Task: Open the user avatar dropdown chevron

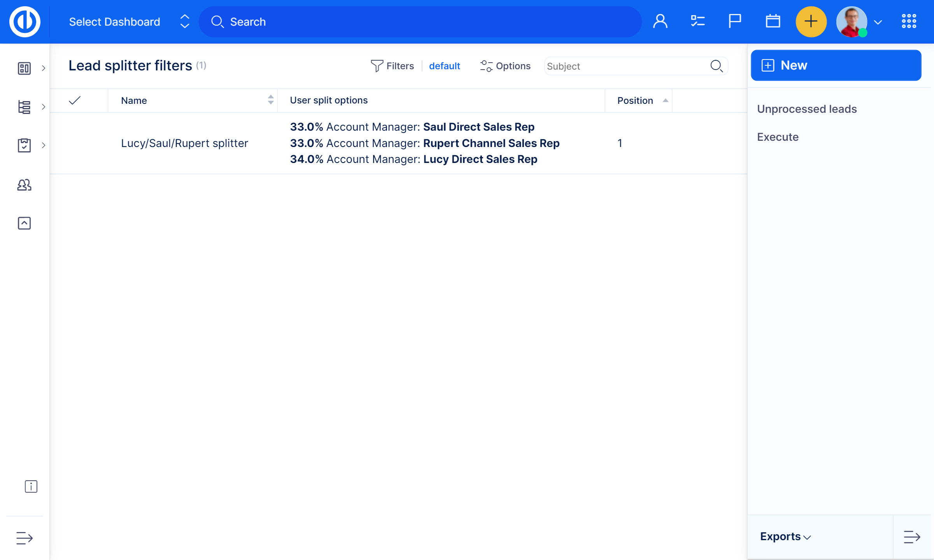Action: (x=878, y=22)
